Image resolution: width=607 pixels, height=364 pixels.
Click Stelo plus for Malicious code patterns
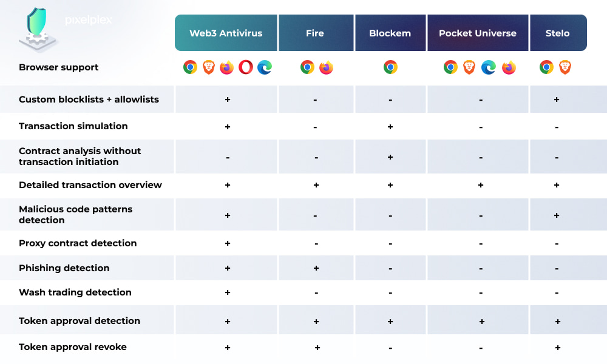tap(557, 215)
